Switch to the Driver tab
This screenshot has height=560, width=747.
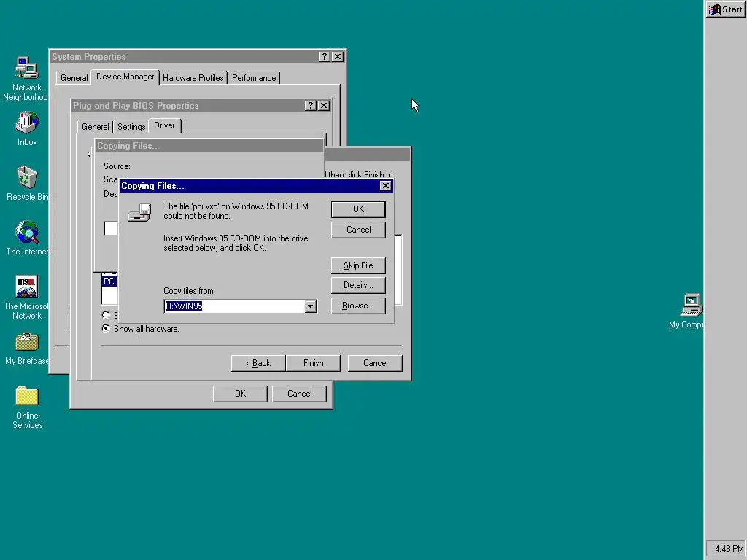(x=164, y=125)
